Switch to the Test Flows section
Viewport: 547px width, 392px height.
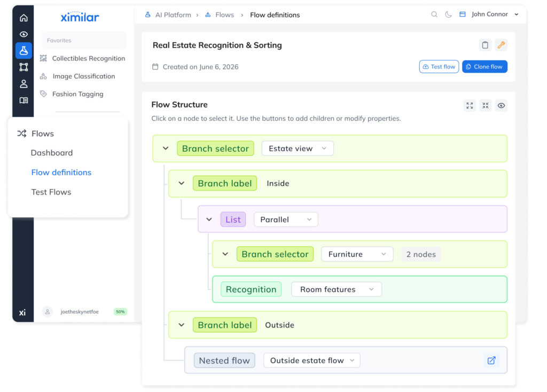coord(51,192)
